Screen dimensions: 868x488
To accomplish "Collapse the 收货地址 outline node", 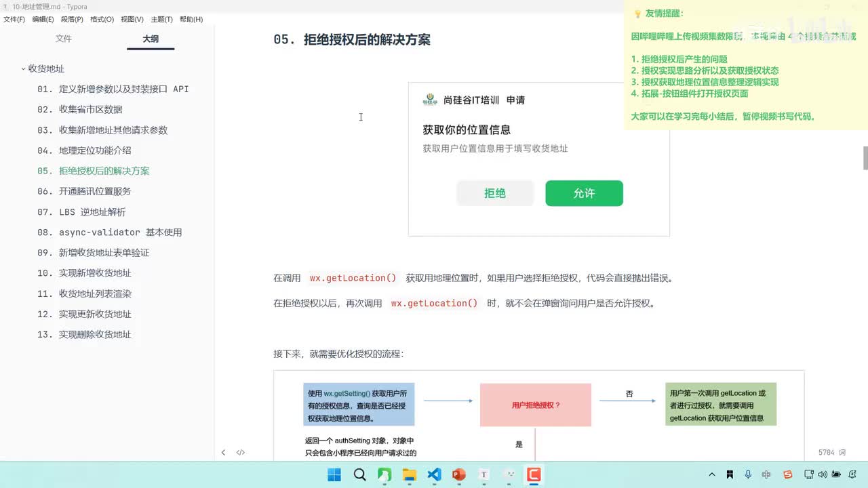I will 23,68.
